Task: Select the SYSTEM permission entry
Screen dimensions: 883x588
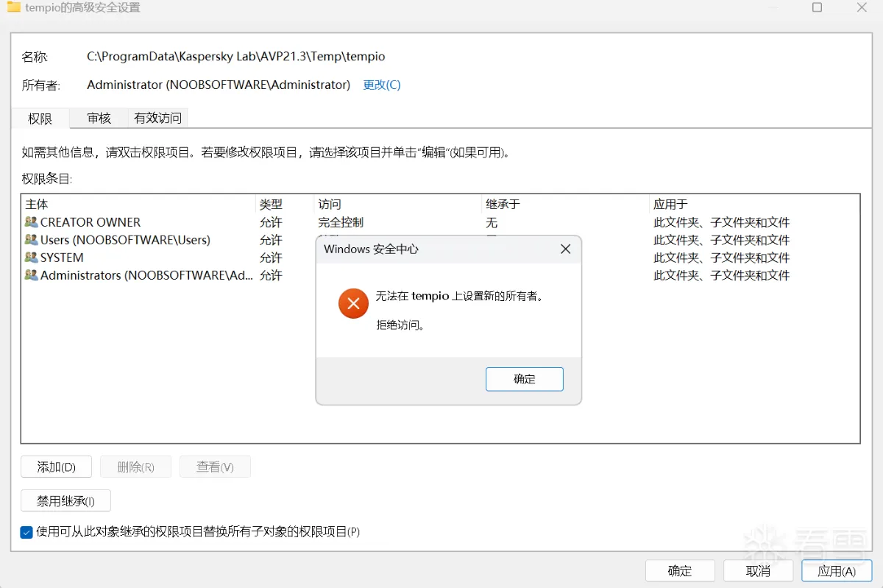Action: coord(440,258)
